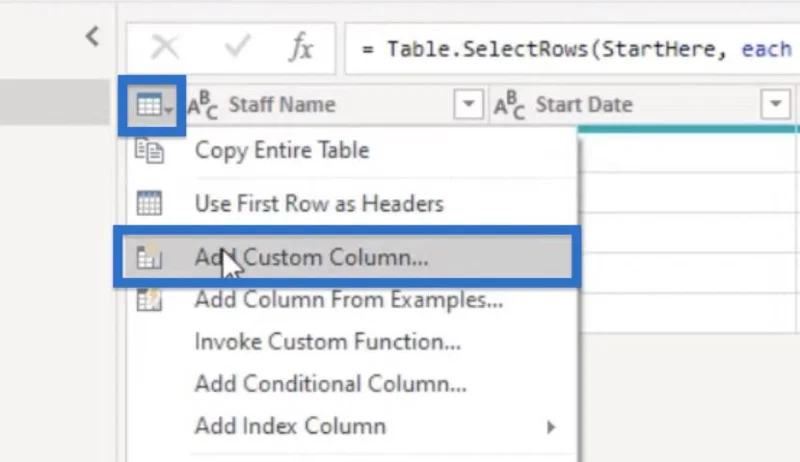Choose Copy Entire Table

352,150
